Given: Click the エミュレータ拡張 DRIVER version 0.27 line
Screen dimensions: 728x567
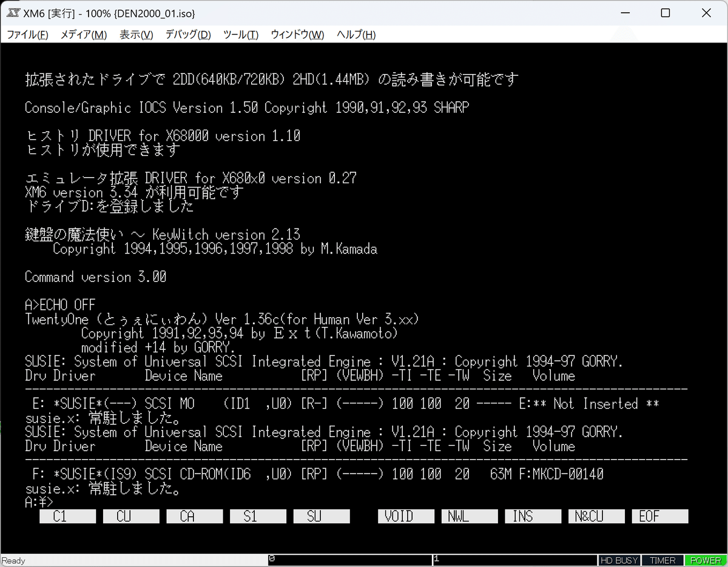Looking at the screenshot, I should point(191,178).
